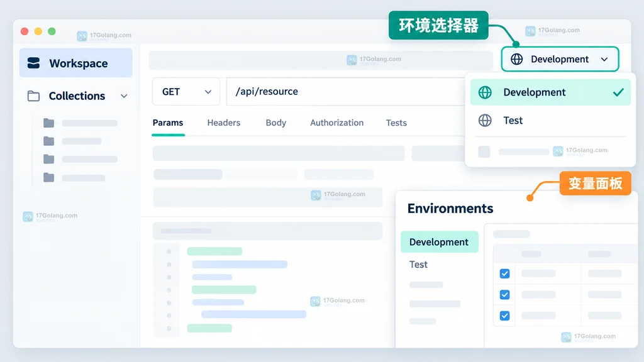644x362 pixels.
Task: Click the red close window button
Action: (x=25, y=31)
